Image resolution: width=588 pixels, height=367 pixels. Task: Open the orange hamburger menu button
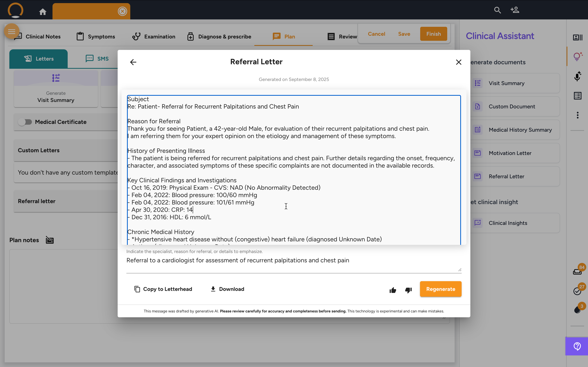11,31
